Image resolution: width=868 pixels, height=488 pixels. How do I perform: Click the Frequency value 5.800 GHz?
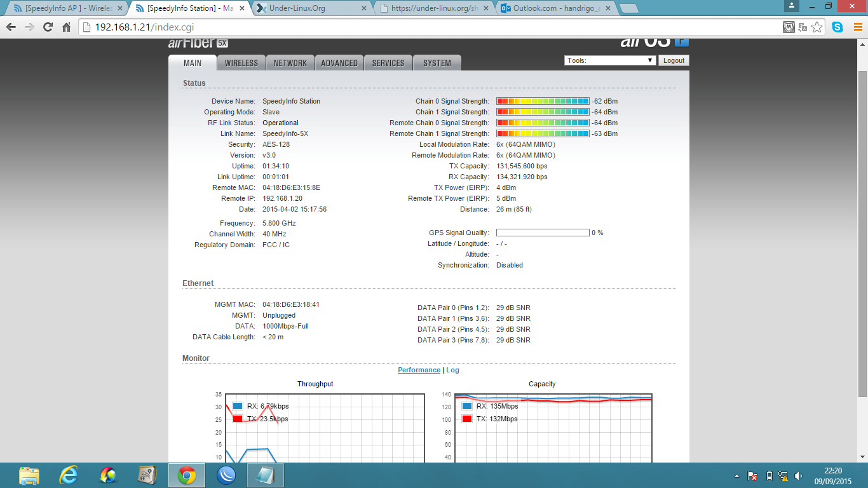pyautogui.click(x=279, y=223)
